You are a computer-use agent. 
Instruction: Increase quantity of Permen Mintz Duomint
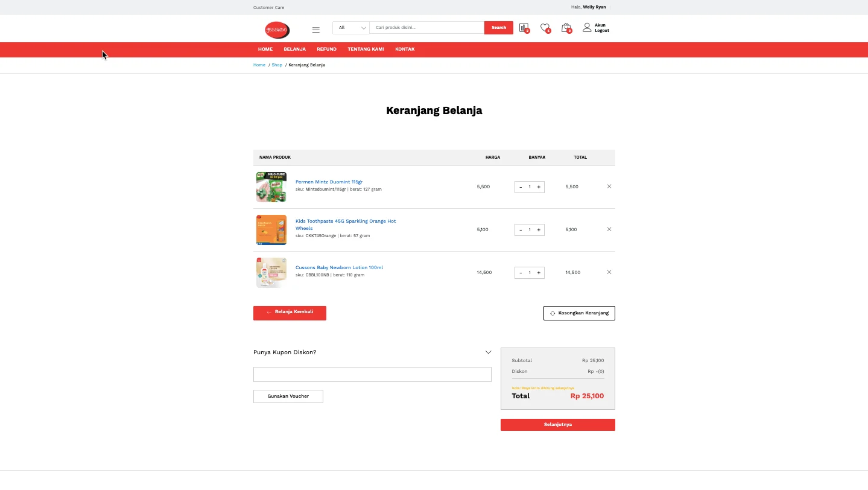click(539, 187)
